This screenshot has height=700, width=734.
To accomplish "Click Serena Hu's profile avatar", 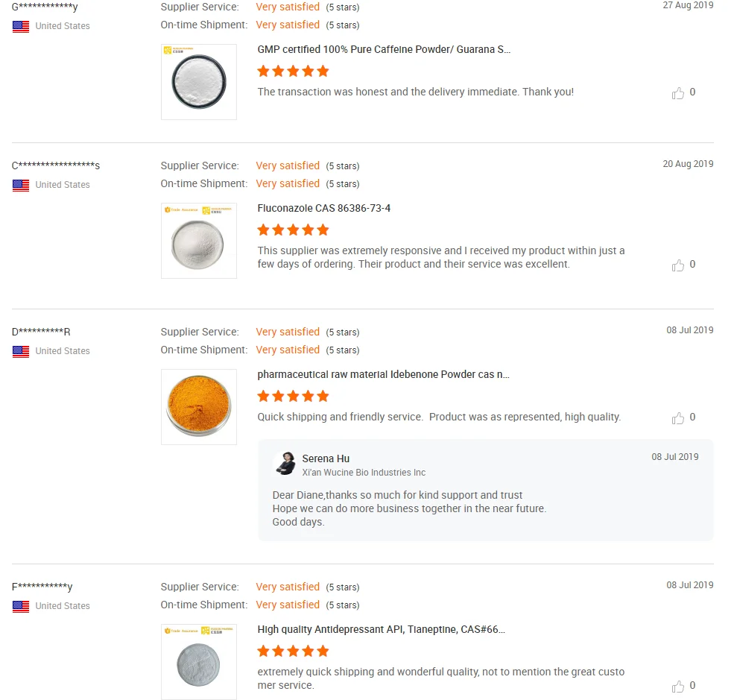I will [x=285, y=463].
